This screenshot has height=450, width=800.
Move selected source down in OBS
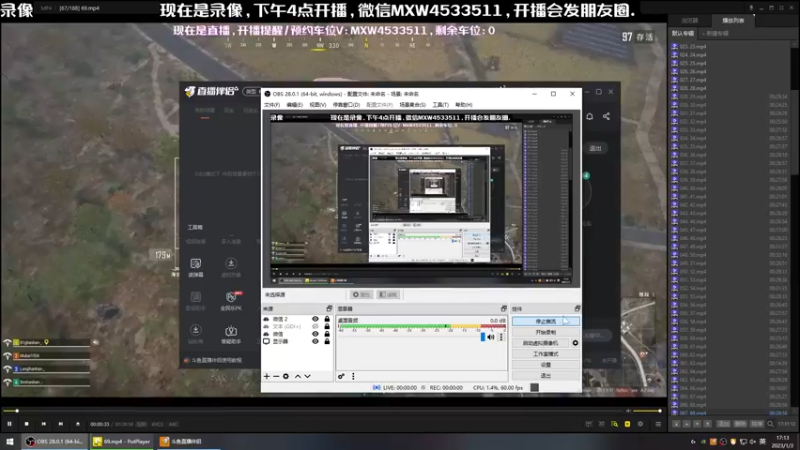[308, 376]
